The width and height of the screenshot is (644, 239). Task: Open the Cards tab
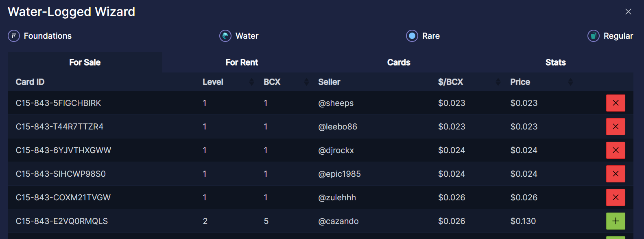[399, 62]
